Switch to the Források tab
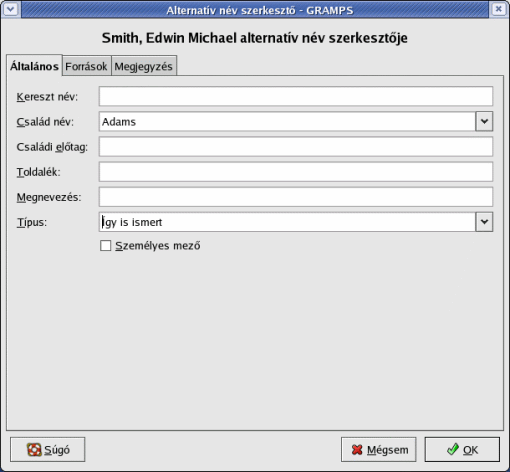The width and height of the screenshot is (510, 472). click(86, 66)
